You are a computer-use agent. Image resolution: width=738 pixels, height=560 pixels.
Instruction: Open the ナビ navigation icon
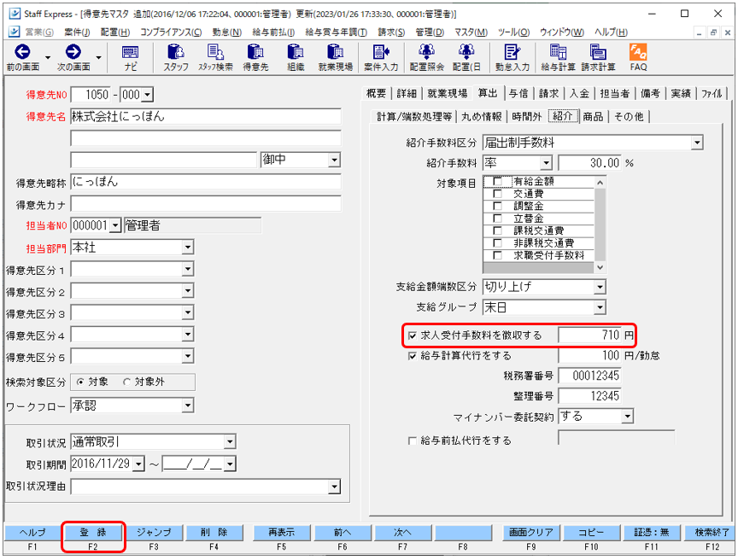(131, 52)
